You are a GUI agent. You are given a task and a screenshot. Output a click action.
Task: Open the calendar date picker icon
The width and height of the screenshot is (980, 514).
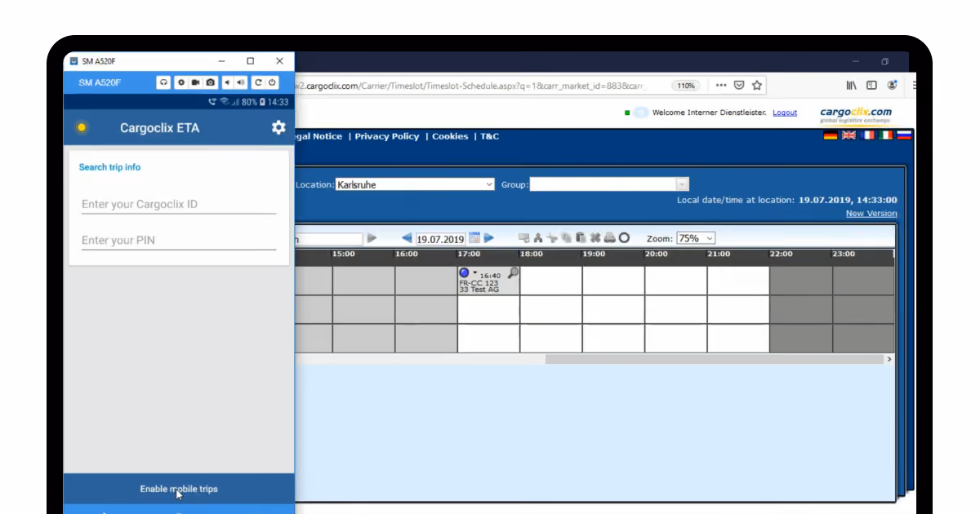(474, 238)
